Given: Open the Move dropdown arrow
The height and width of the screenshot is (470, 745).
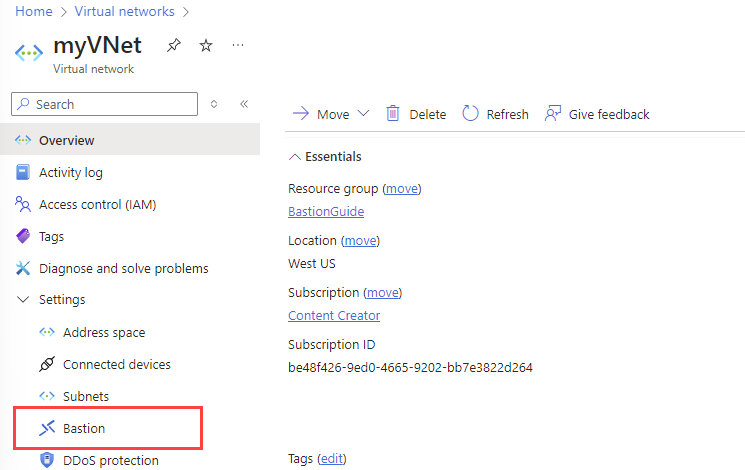Looking at the screenshot, I should 363,114.
